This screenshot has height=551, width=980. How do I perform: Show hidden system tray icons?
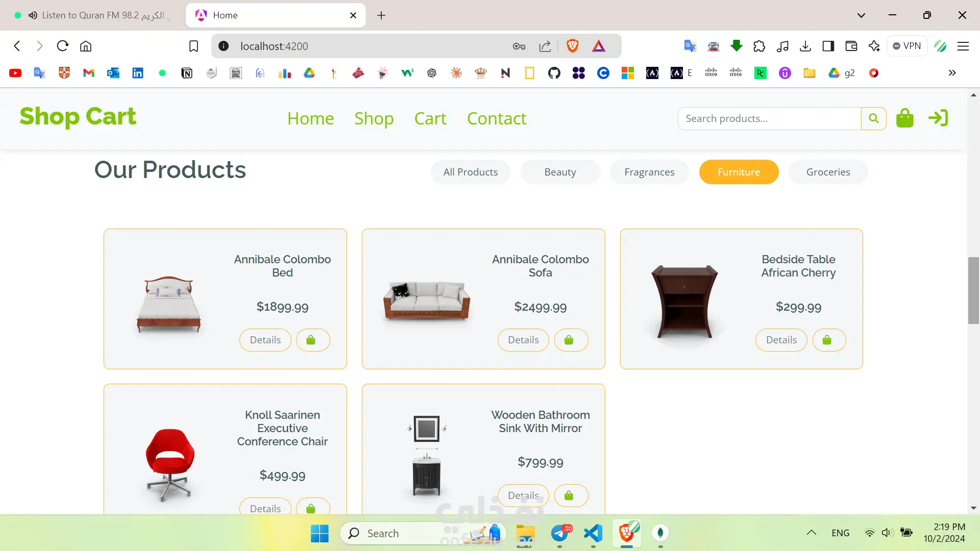coord(811,533)
